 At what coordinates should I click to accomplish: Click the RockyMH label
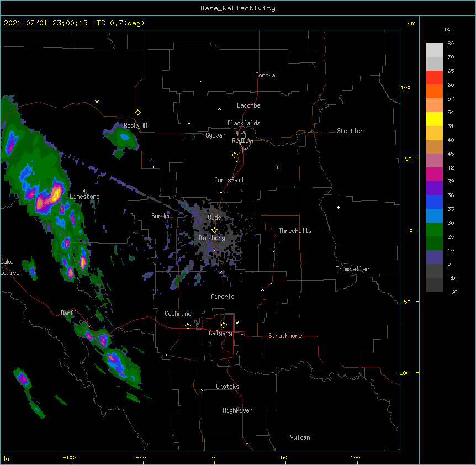[x=135, y=125]
